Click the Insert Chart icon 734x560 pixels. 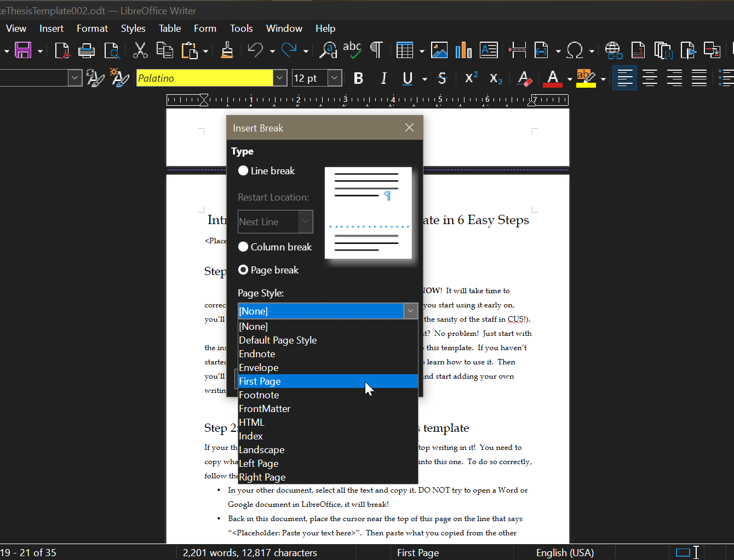tap(463, 50)
